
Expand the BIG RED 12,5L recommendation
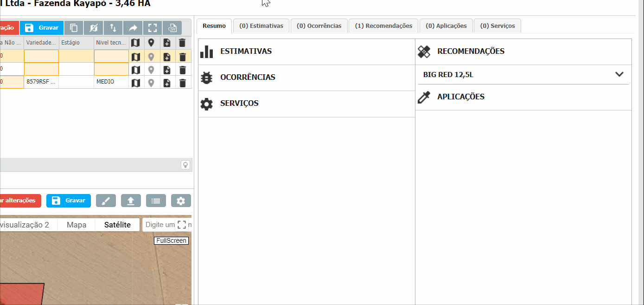(619, 74)
